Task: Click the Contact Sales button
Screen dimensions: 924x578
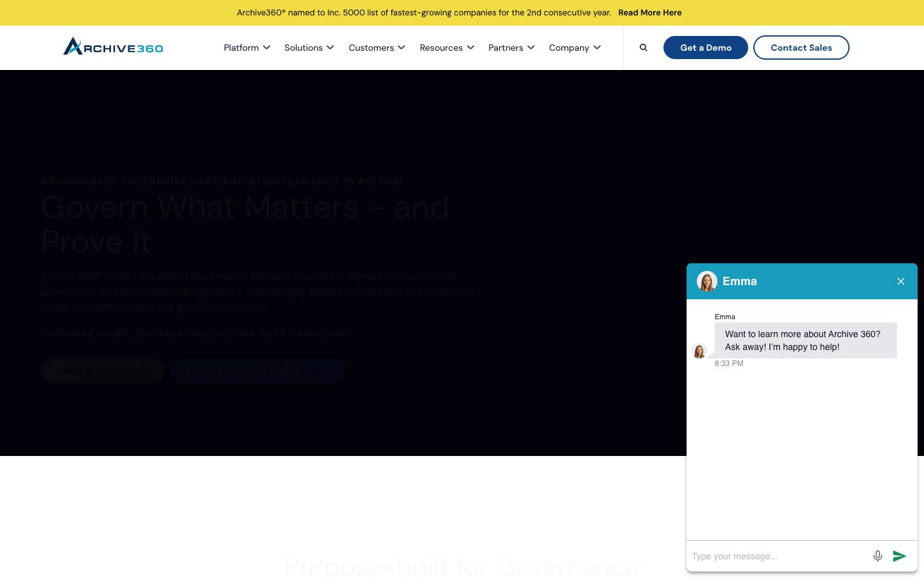Action: click(x=801, y=48)
